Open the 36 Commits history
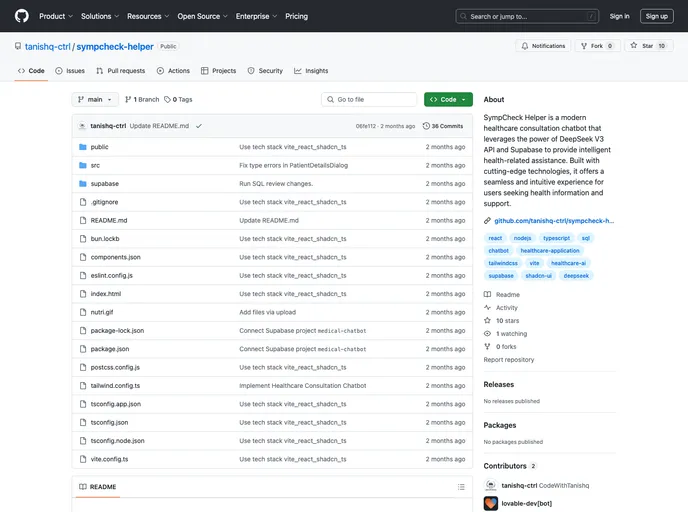 443,126
